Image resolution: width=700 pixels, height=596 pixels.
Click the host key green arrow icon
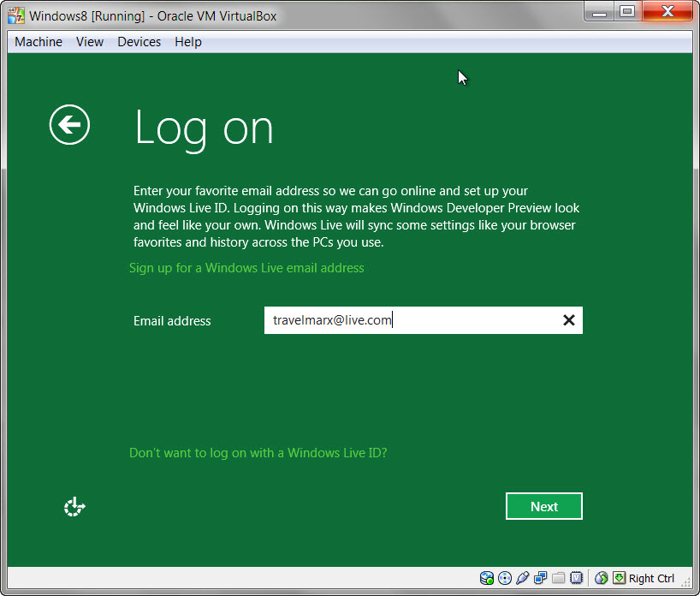tap(619, 578)
